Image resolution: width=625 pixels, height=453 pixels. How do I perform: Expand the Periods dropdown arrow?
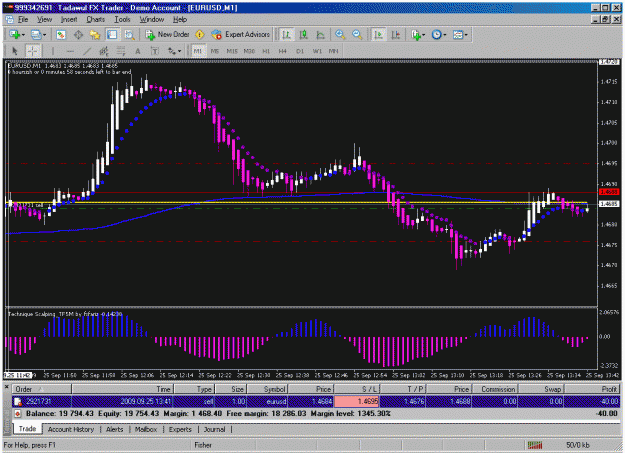tap(444, 35)
